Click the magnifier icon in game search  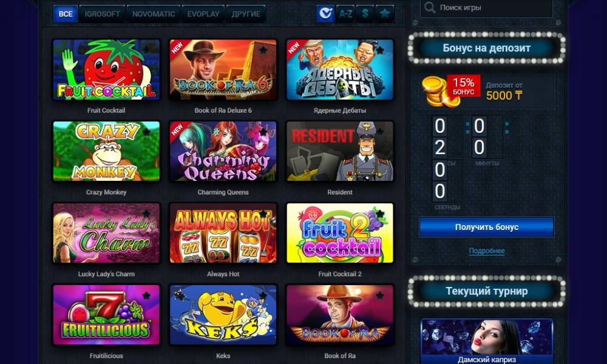430,7
